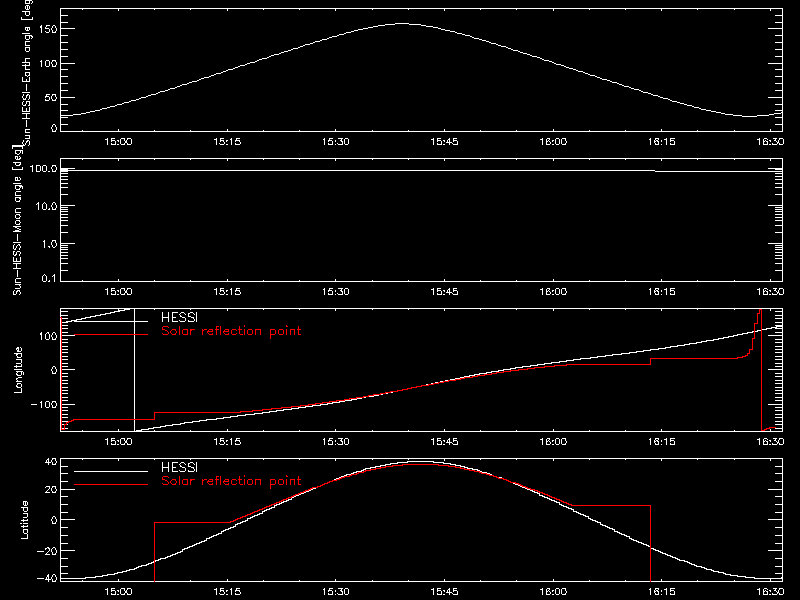This screenshot has width=800, height=600.
Task: Click the 40 tick on Latitude axis
Action: [x=52, y=462]
